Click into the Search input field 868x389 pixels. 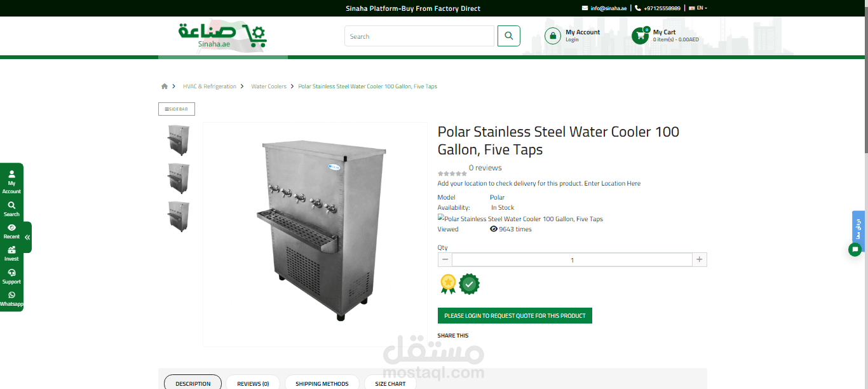point(419,36)
